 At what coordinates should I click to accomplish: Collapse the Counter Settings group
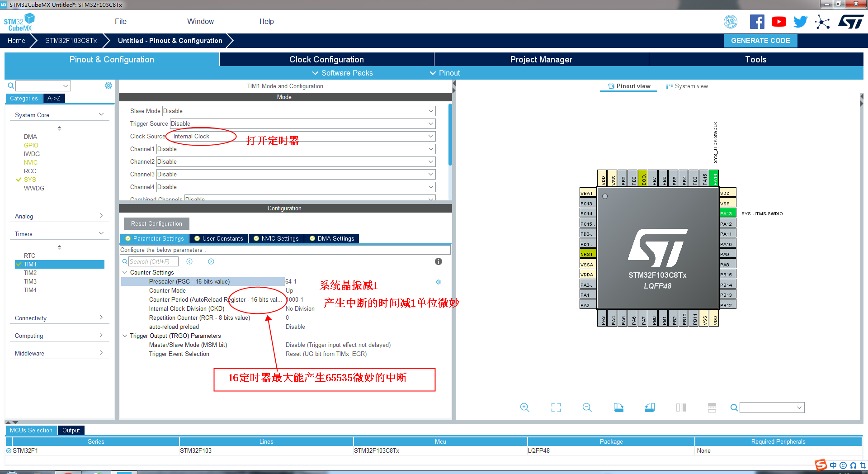[x=125, y=272]
